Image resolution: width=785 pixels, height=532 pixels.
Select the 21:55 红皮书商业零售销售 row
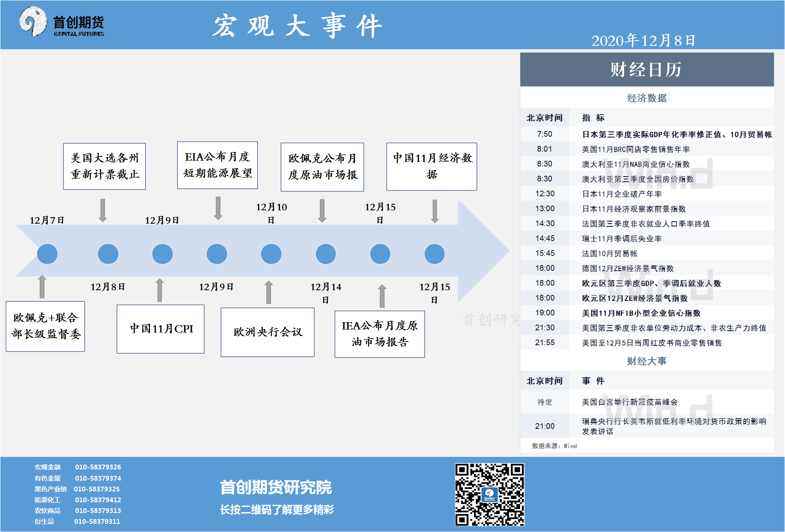click(x=647, y=343)
